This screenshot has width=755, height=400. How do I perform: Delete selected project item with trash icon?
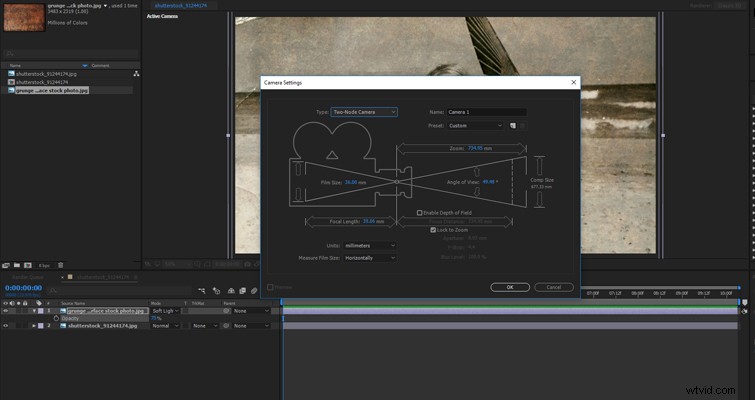pos(61,265)
